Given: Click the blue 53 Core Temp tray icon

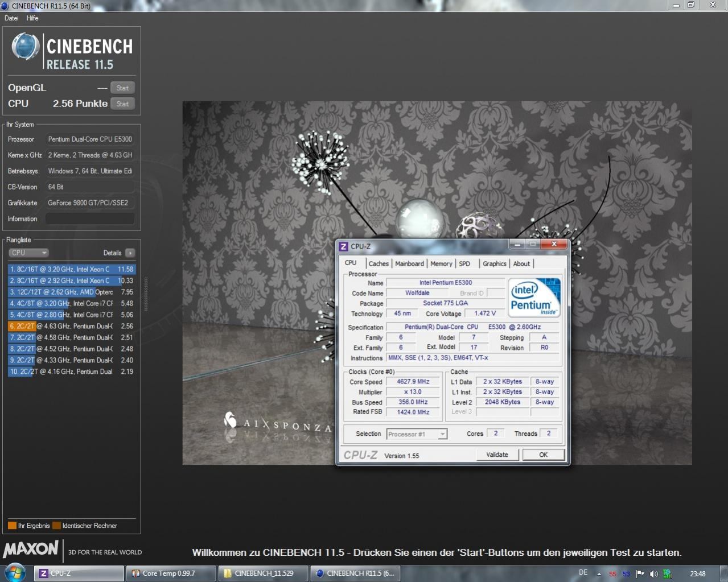Looking at the screenshot, I should click(x=626, y=574).
